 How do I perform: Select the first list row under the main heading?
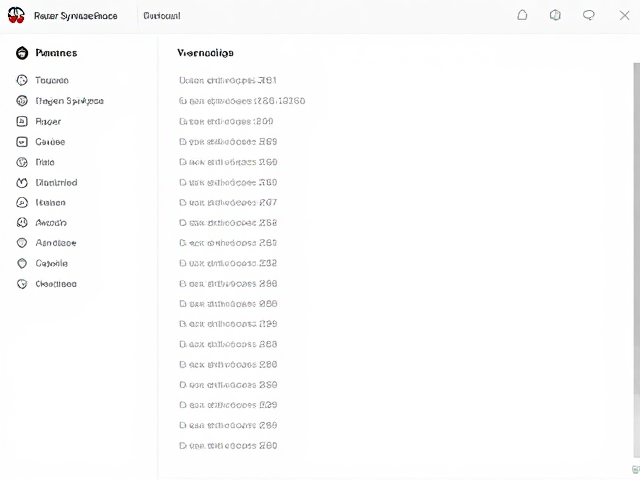pos(228,80)
